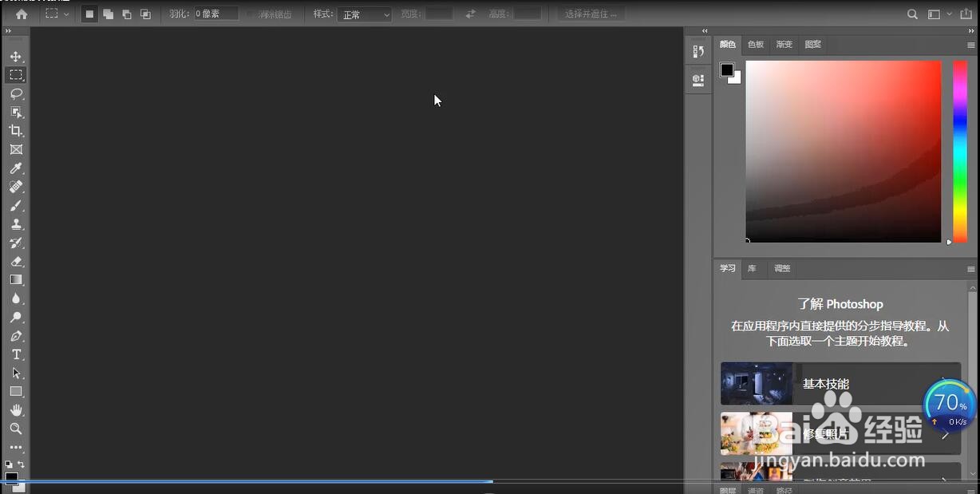Select the Spot Healing Brush tool

coord(16,187)
